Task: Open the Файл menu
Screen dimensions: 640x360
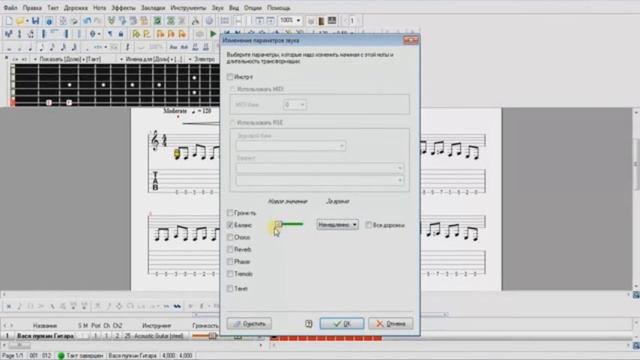Action: click(10, 8)
